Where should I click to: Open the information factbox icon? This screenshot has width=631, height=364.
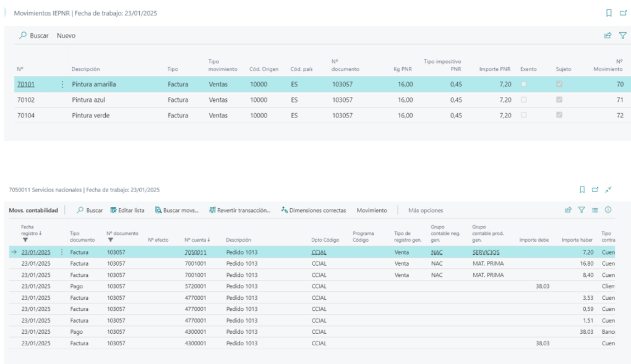[608, 210]
